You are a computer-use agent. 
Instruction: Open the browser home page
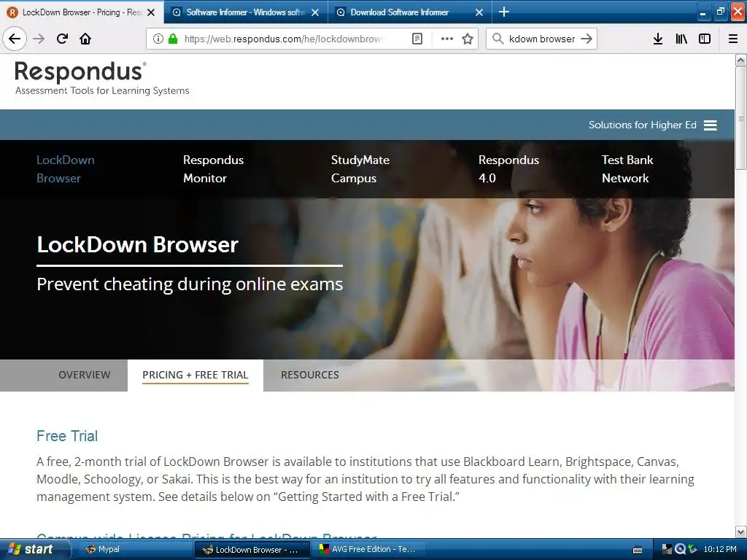tap(85, 39)
